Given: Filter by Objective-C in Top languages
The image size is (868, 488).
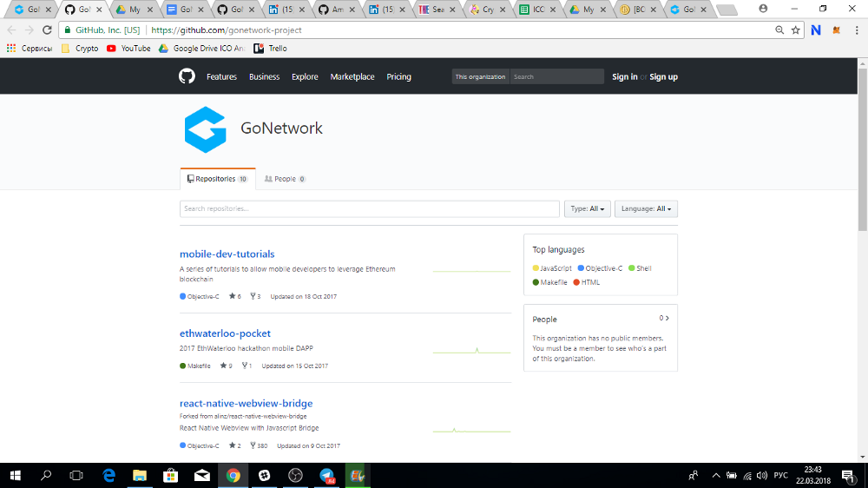Looking at the screenshot, I should click(600, 268).
